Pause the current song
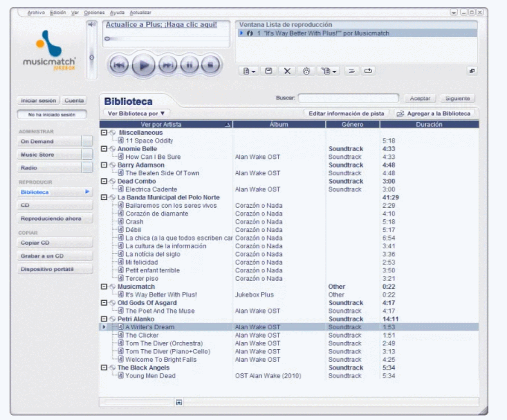This screenshot has width=507, height=420. (x=189, y=65)
